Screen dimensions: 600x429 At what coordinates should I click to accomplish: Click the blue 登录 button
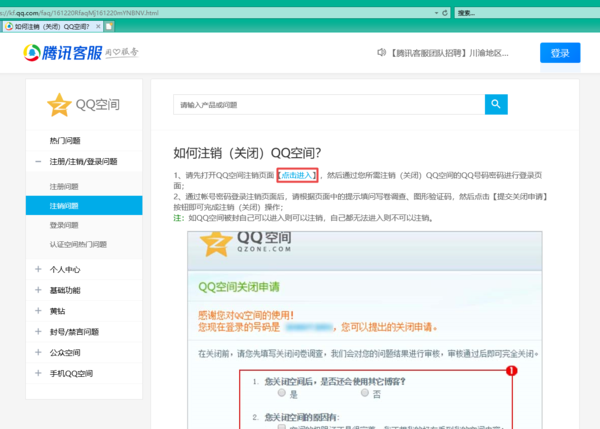[559, 53]
